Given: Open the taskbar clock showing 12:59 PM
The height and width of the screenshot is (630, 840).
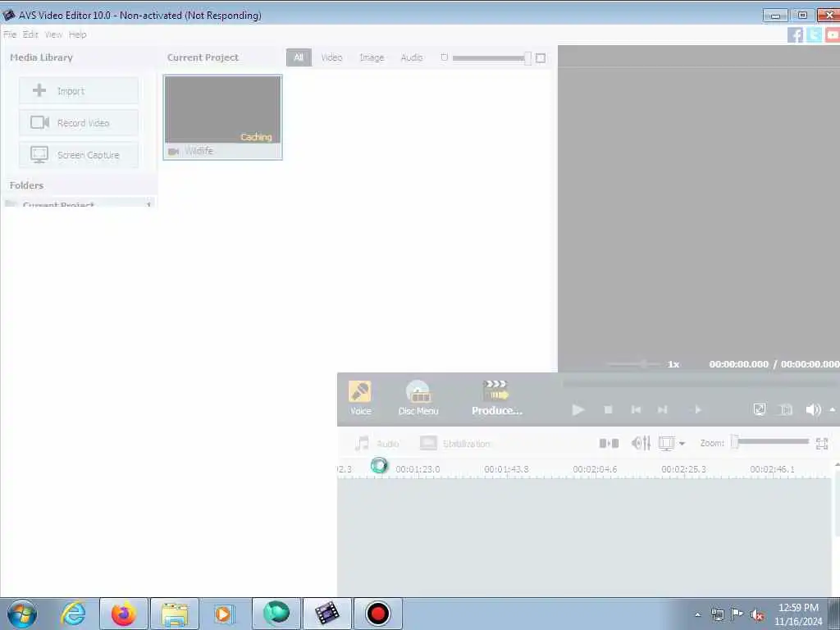Looking at the screenshot, I should (x=798, y=614).
